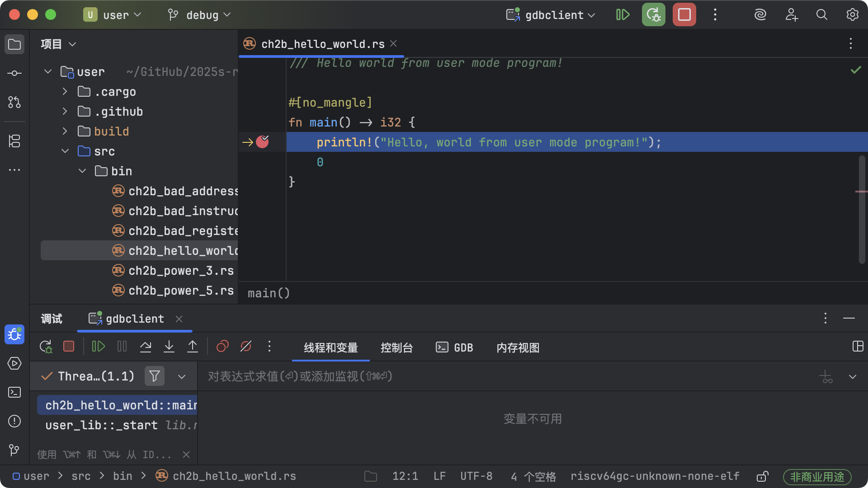Open the Terminal tool window icon

[x=14, y=392]
